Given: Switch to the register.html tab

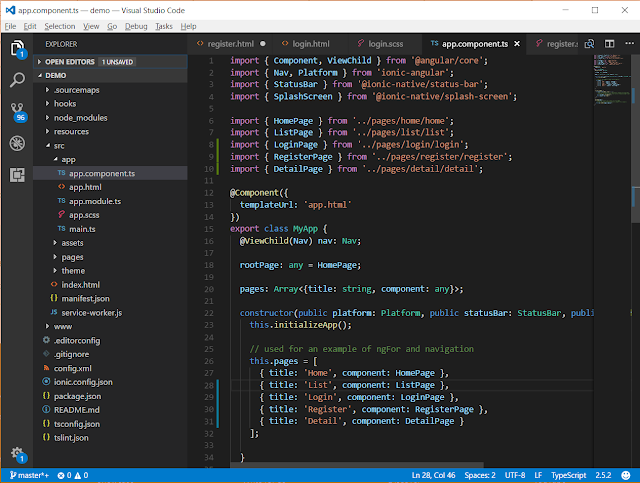Looking at the screenshot, I should [x=230, y=44].
